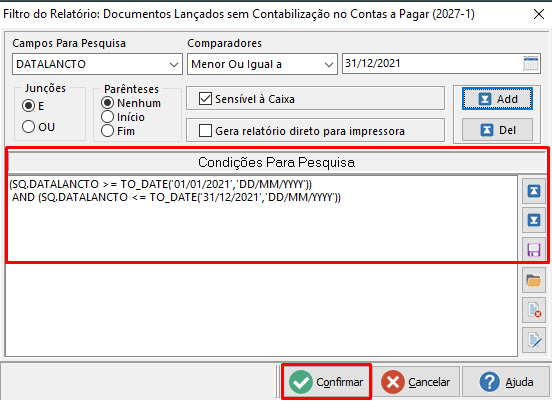552x401 pixels.
Task: Choose Fim under Parênteses
Action: [x=107, y=131]
